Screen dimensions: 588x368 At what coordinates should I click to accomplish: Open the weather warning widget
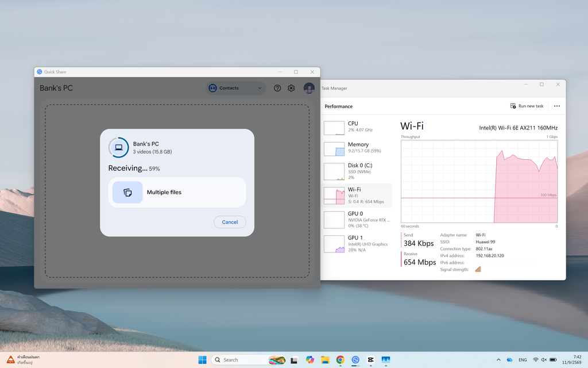tap(23, 360)
